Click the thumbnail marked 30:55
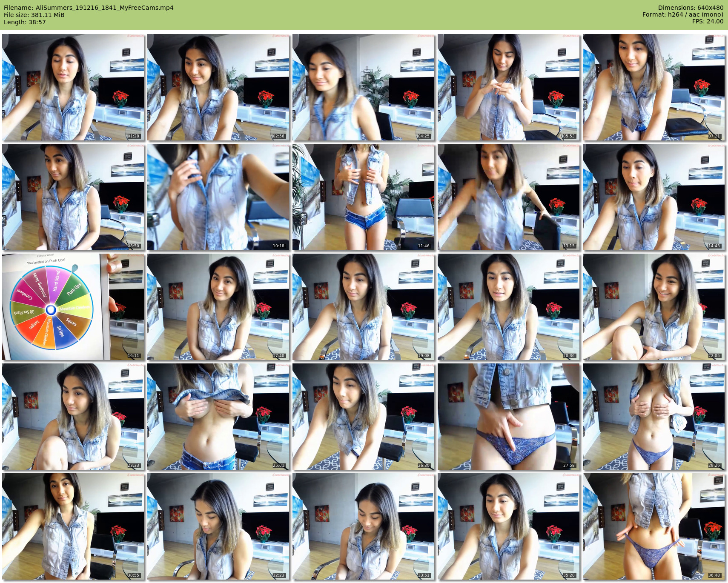This screenshot has width=728, height=583. tap(73, 526)
